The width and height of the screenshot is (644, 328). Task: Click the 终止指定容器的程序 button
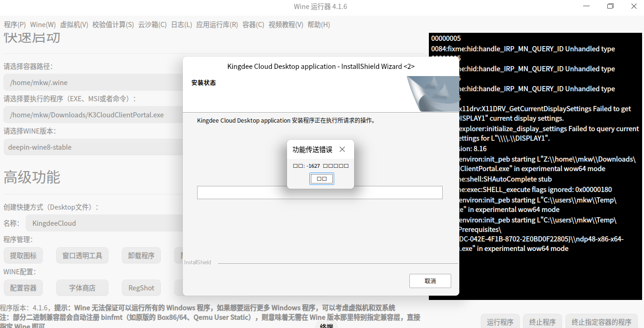(x=602, y=322)
